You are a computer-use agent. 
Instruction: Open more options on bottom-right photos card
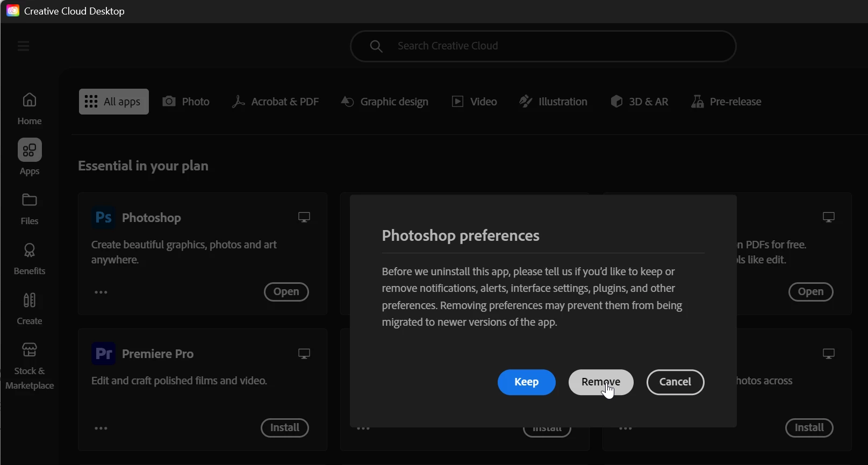click(626, 428)
